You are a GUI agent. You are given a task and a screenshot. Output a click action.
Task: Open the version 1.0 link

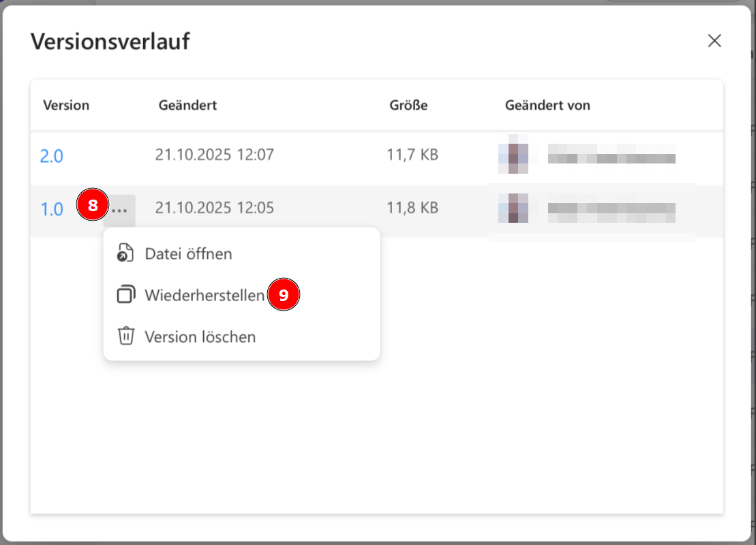(51, 209)
